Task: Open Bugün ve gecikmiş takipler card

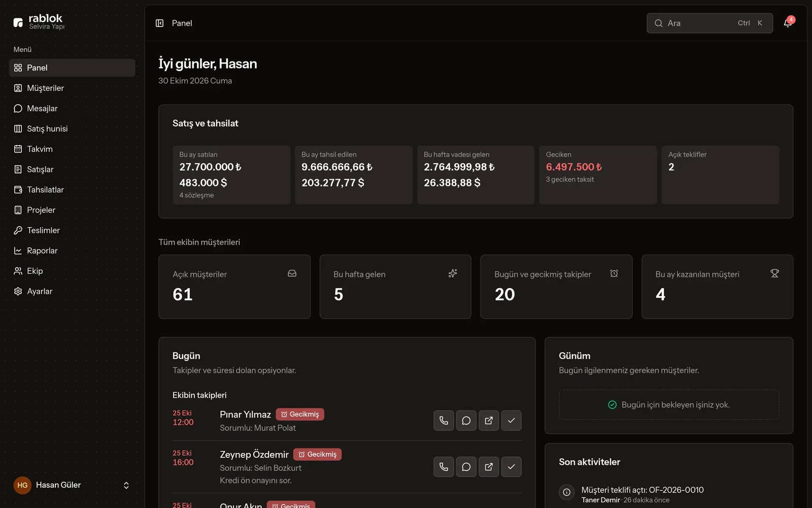Action: click(x=556, y=287)
